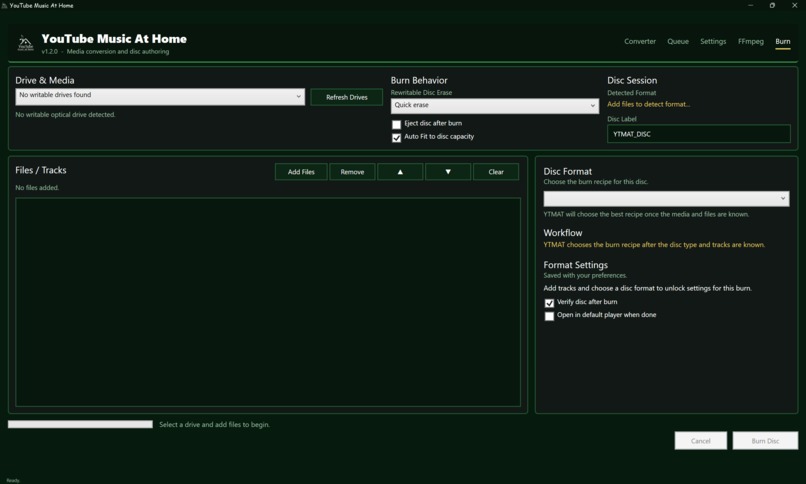Enable Eject disc after burn
This screenshot has width=806, height=484.
pos(396,124)
